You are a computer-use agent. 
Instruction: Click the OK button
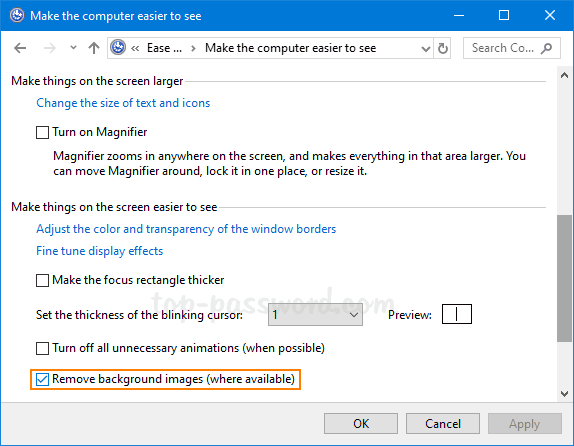point(361,424)
